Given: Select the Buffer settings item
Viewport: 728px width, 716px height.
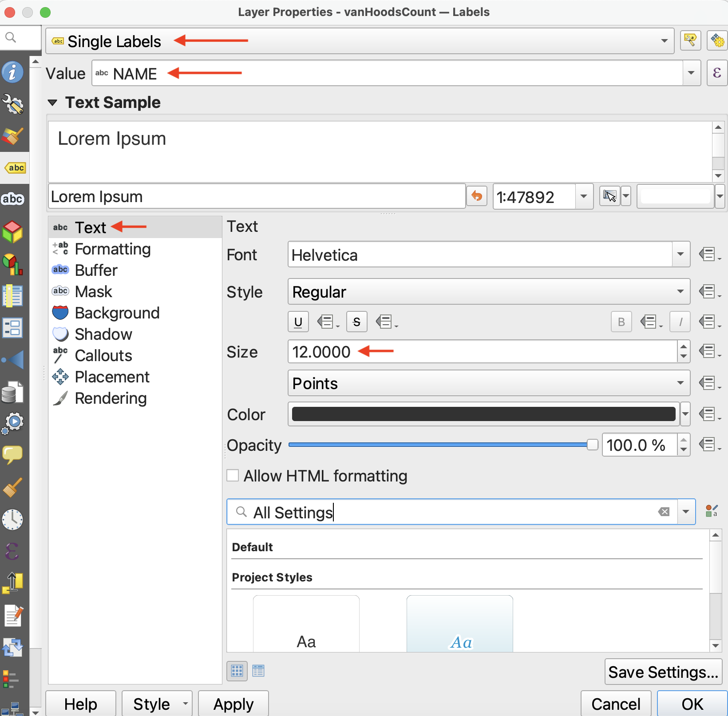Looking at the screenshot, I should click(96, 270).
